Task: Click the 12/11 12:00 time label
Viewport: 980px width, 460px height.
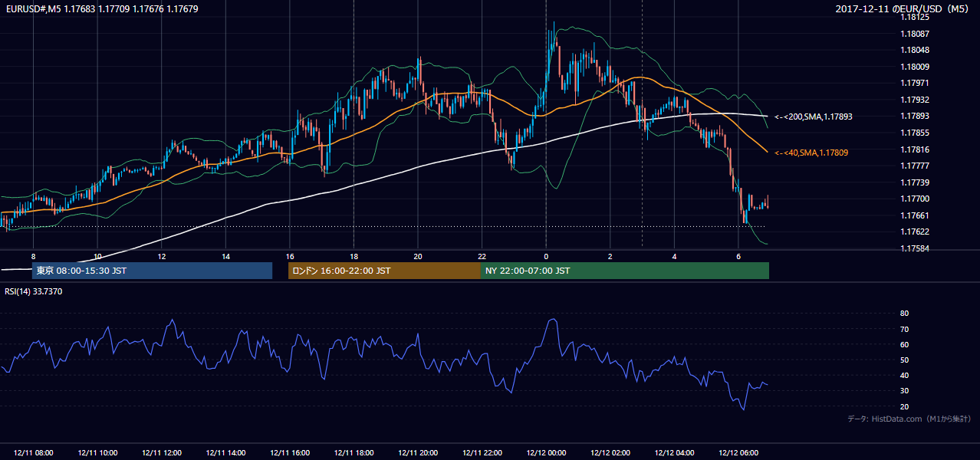Action: click(x=162, y=453)
